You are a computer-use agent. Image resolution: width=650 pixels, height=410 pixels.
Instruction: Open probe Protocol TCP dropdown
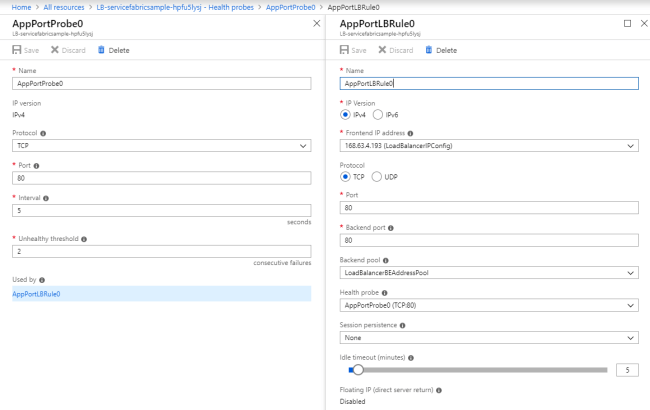point(162,146)
